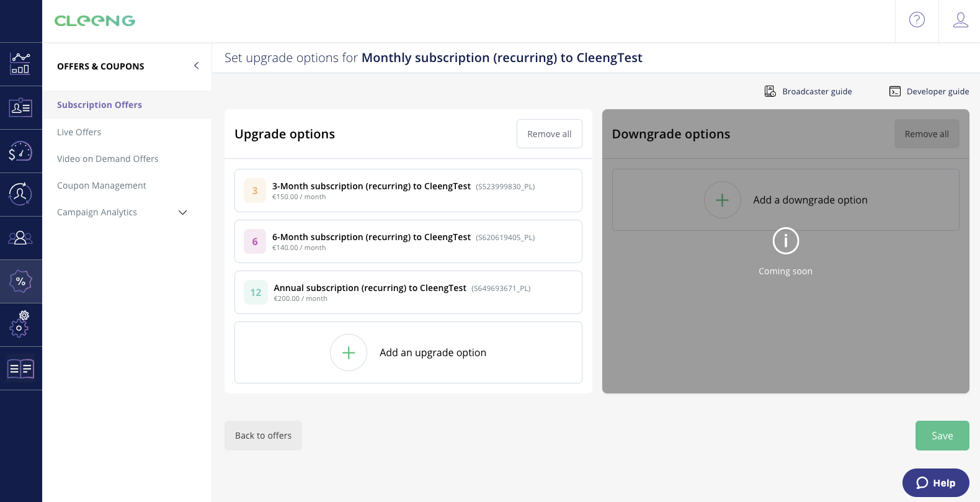Screen dimensions: 980x502
Task: Click the 3-month badge icon
Action: click(x=255, y=190)
